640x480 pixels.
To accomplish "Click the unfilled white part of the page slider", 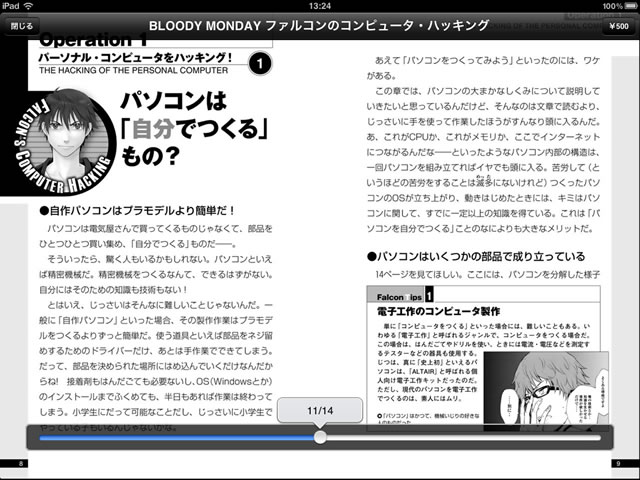I will 464,438.
